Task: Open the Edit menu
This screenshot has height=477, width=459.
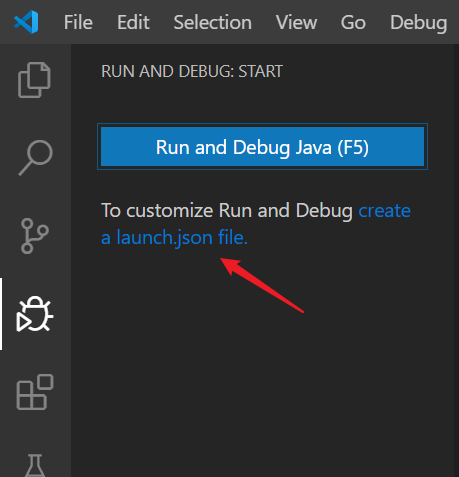Action: coord(133,22)
